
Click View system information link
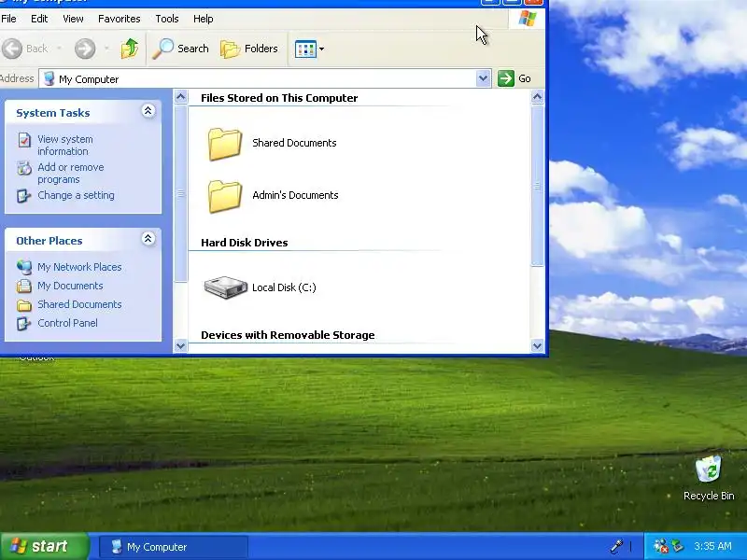[x=65, y=146]
